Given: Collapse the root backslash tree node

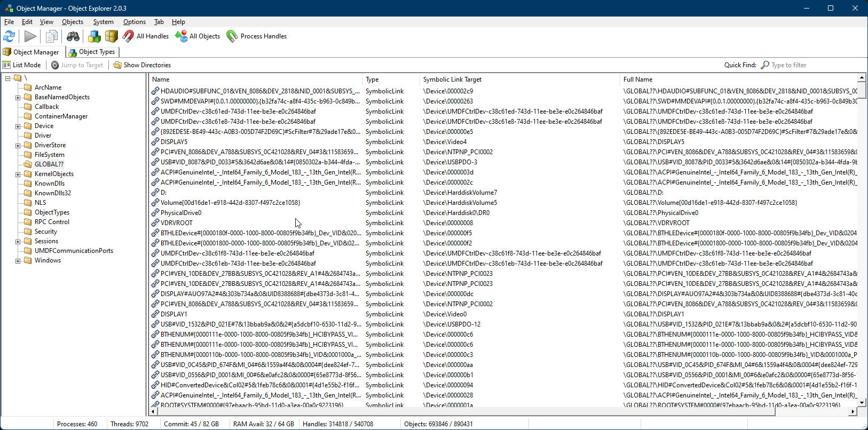Looking at the screenshot, I should pos(8,78).
